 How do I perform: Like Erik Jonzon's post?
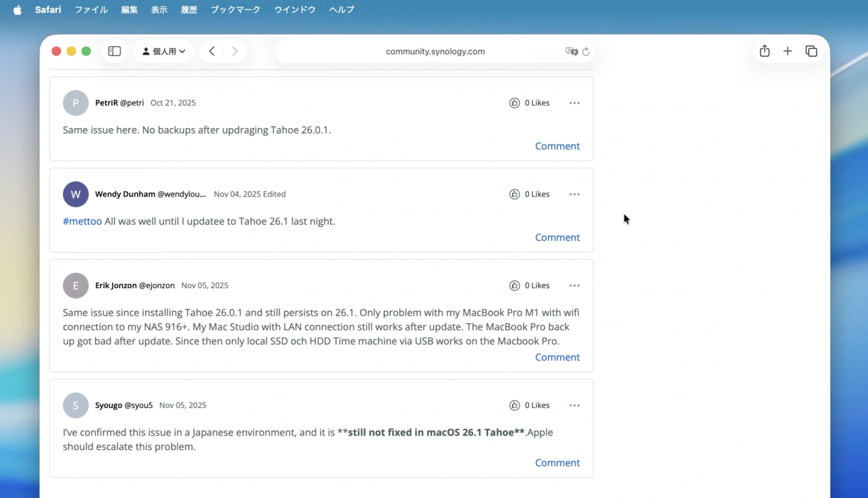515,286
